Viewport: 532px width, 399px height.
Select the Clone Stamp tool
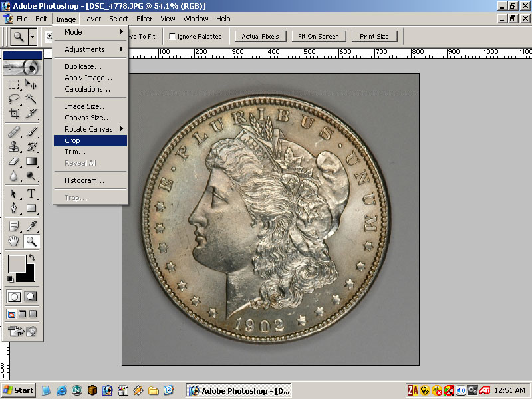click(x=14, y=146)
